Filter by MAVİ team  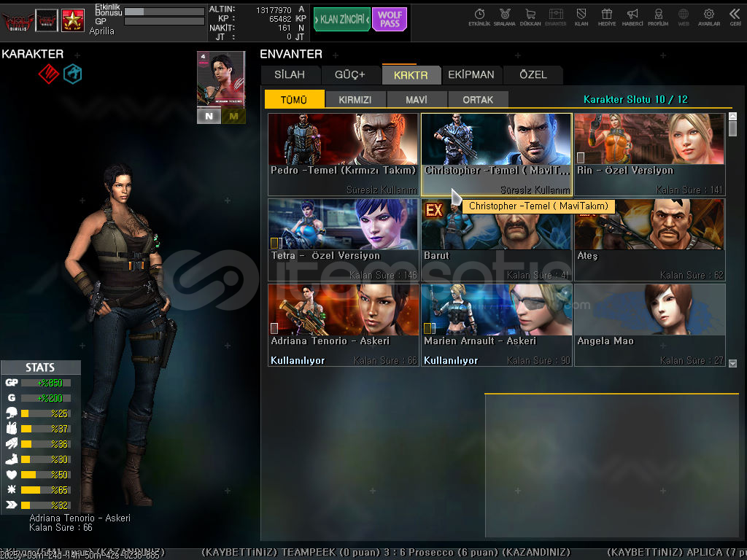[x=417, y=99]
